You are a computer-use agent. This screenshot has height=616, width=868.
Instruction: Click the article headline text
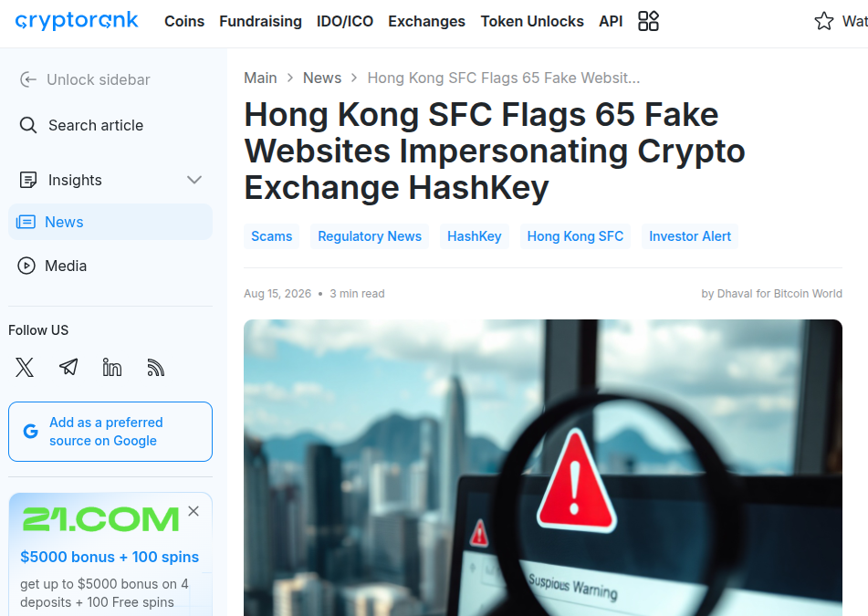(495, 151)
